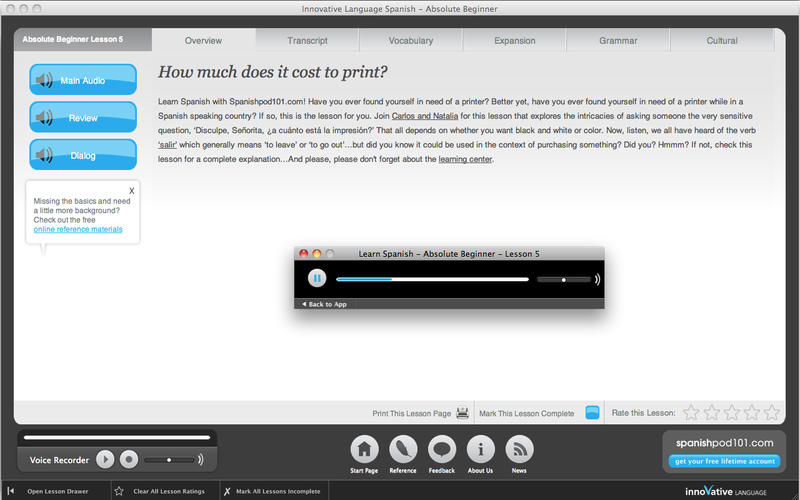This screenshot has height=500, width=800.
Task: Click the Open Lesson Drawer arrow icon
Action: (11, 491)
